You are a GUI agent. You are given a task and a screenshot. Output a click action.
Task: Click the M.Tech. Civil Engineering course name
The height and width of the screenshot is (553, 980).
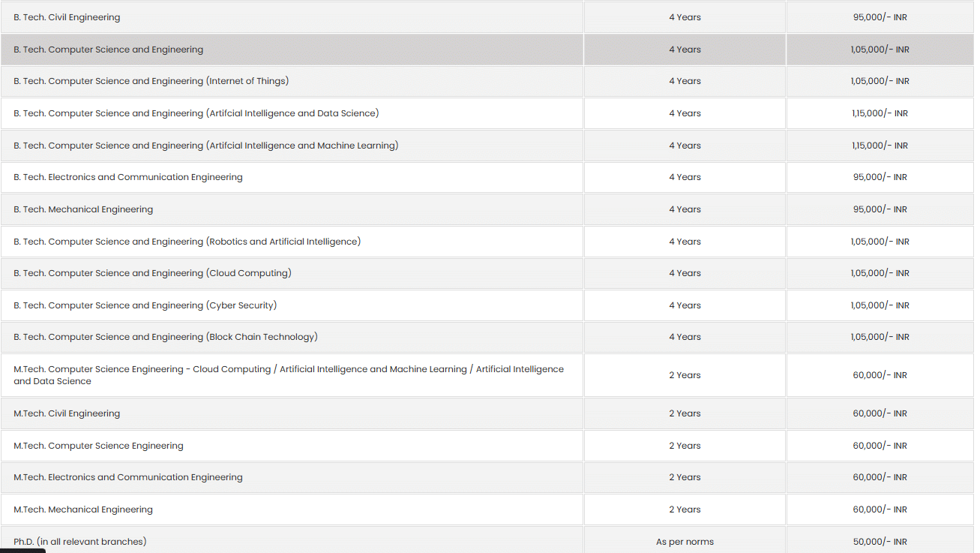point(67,413)
